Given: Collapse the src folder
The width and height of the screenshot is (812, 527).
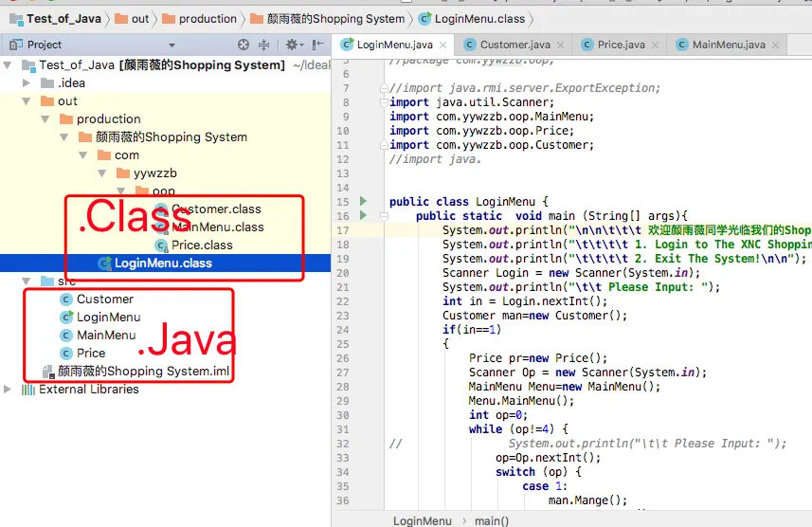Looking at the screenshot, I should click(26, 281).
